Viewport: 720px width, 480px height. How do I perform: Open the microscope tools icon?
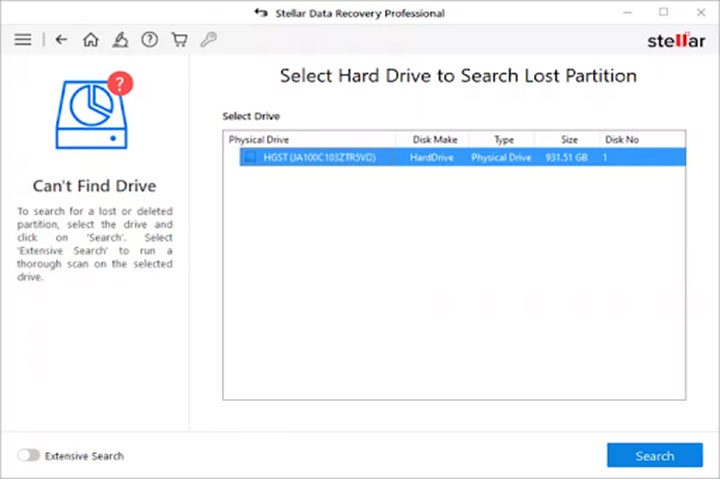coord(120,40)
